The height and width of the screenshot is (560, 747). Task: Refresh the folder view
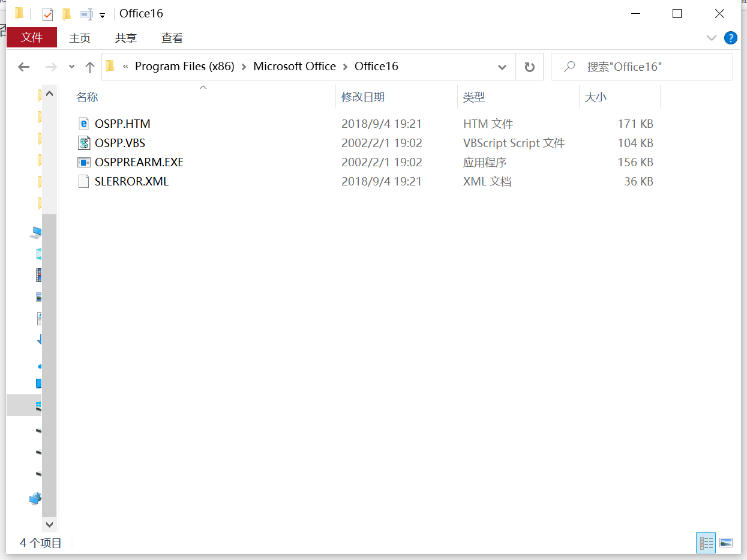click(x=529, y=67)
